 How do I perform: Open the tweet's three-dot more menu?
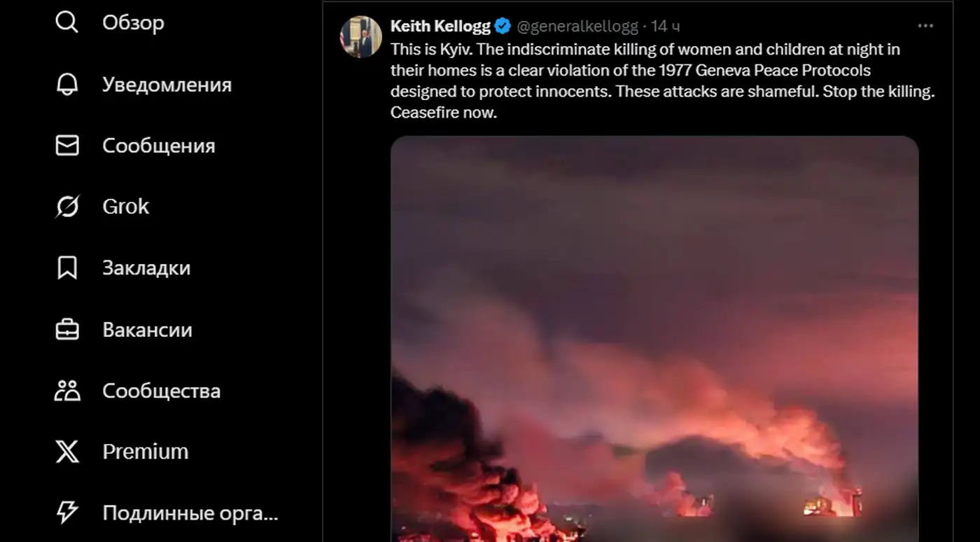click(x=925, y=26)
